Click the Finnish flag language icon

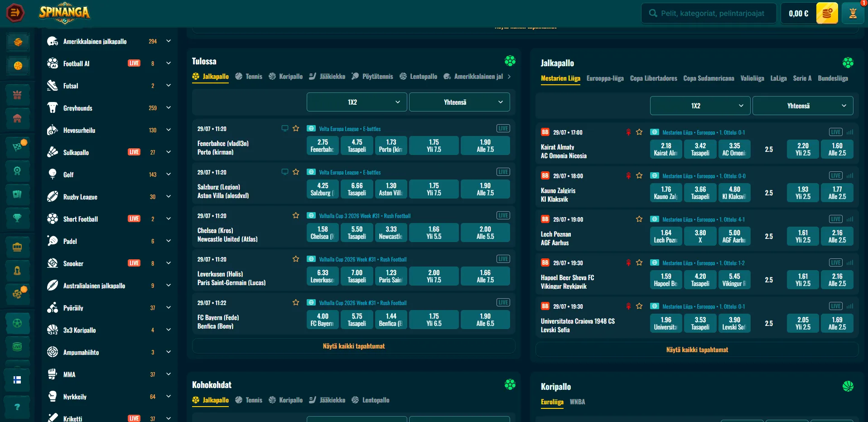pos(17,380)
